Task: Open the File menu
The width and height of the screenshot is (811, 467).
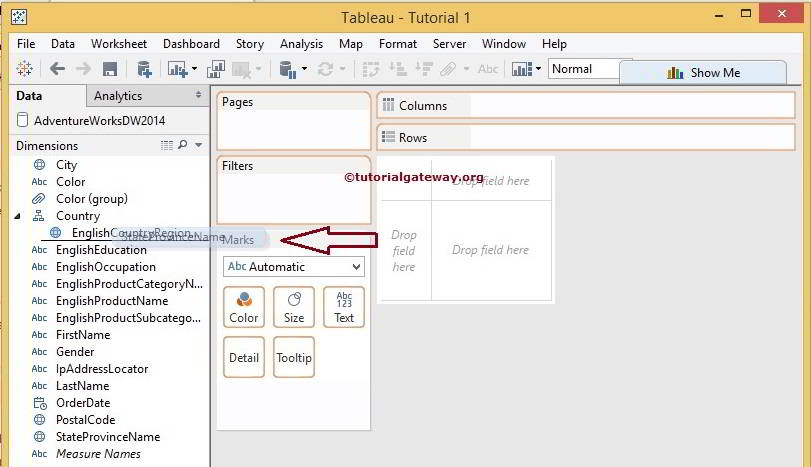Action: tap(26, 44)
